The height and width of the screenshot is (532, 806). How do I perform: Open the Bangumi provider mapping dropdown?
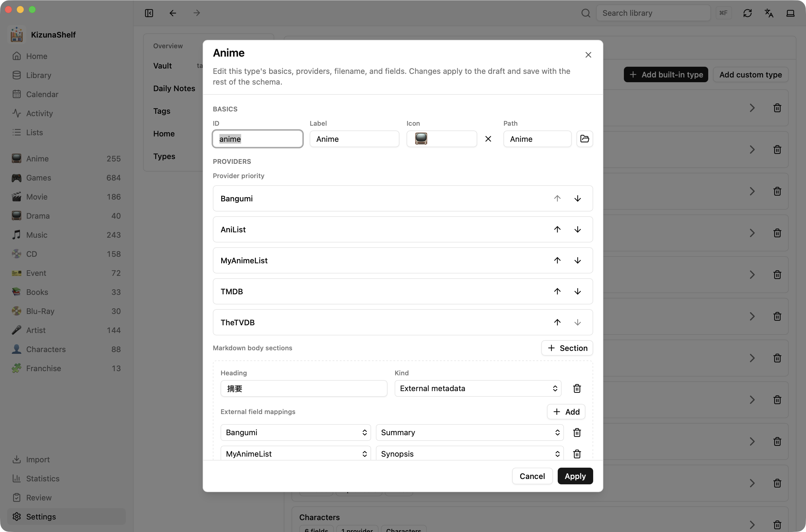pyautogui.click(x=295, y=432)
